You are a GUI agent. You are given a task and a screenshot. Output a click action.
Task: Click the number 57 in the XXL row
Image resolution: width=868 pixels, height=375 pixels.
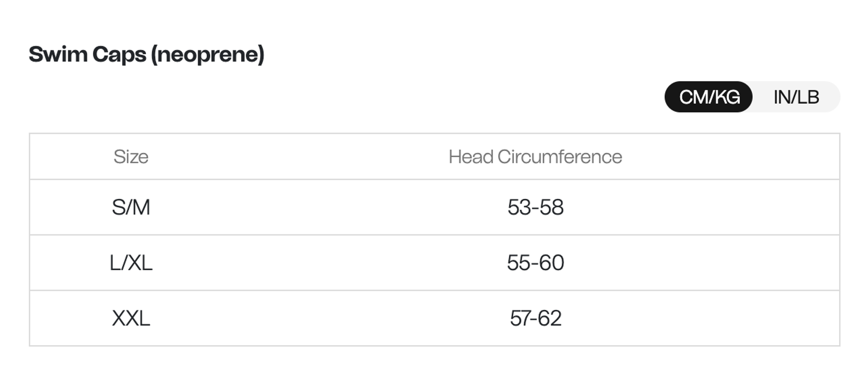point(520,318)
